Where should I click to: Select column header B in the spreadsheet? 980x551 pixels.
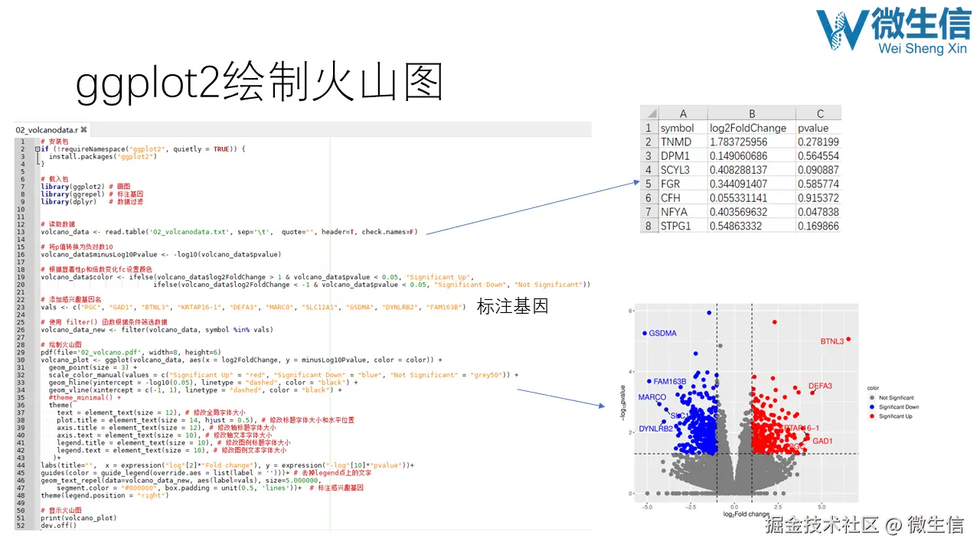[x=752, y=113]
